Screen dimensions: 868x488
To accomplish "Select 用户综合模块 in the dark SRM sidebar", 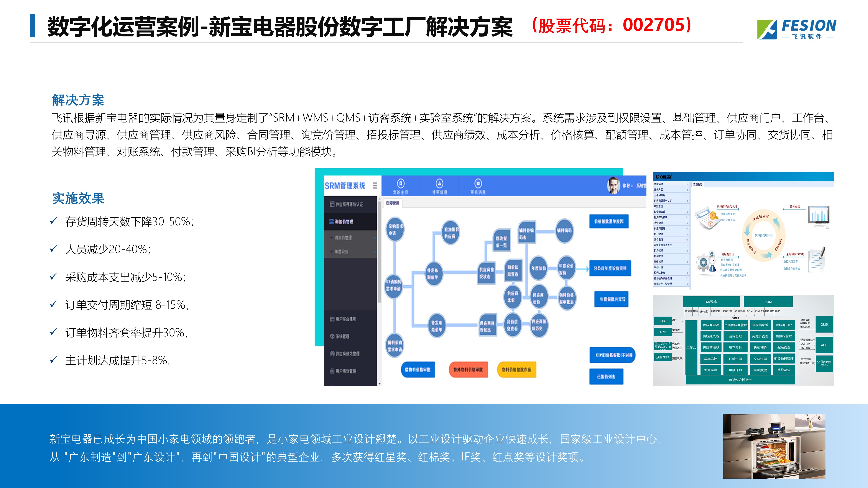I will pyautogui.click(x=350, y=319).
